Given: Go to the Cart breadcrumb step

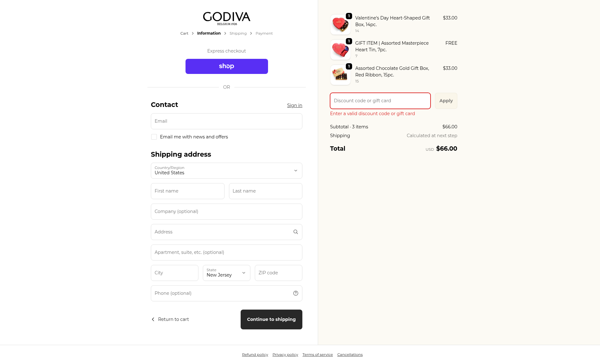Looking at the screenshot, I should [184, 33].
